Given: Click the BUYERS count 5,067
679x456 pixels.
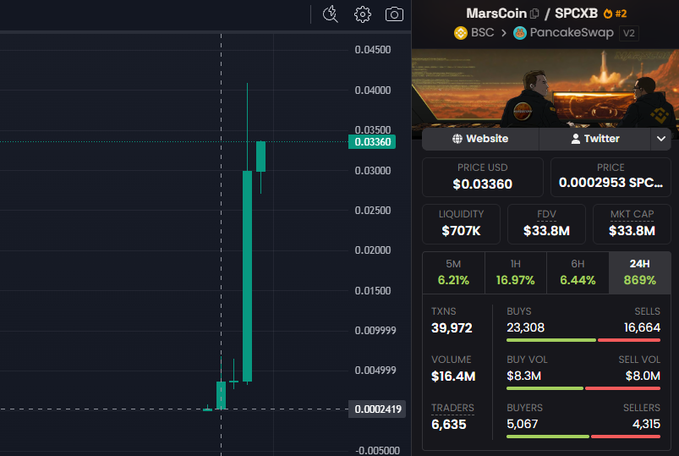Looking at the screenshot, I should point(522,424).
